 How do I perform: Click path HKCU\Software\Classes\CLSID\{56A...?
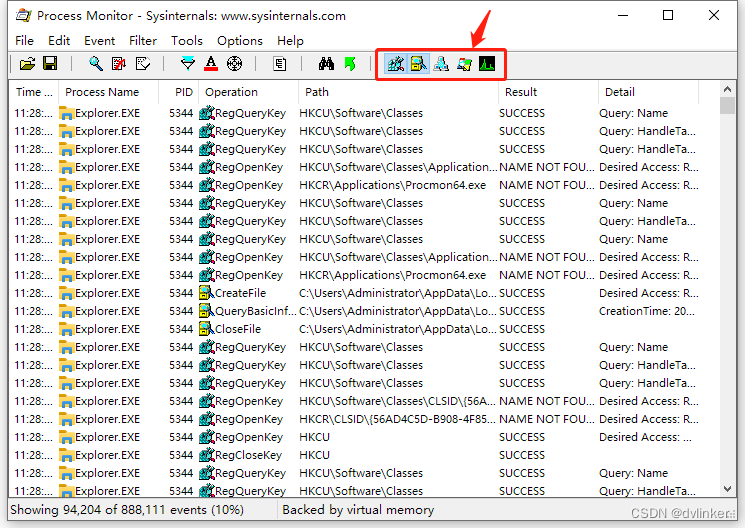pos(397,401)
